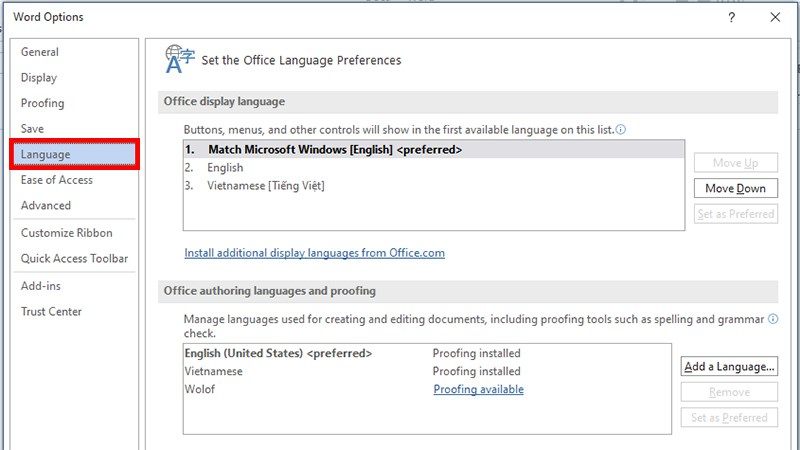The image size is (800, 450).
Task: Click the Remove language button
Action: pyautogui.click(x=729, y=392)
